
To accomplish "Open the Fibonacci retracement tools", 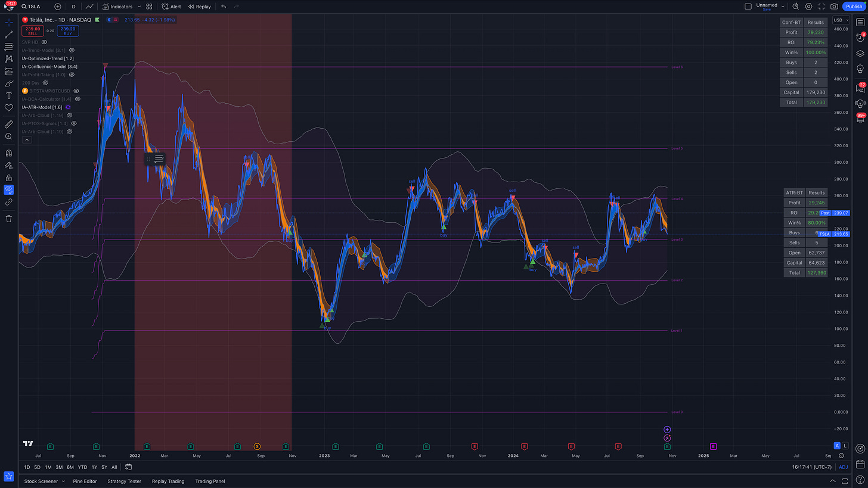I will pos(8,46).
